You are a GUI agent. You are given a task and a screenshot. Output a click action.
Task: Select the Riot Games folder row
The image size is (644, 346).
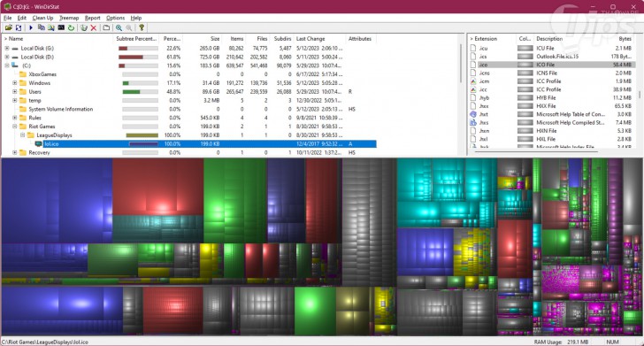coord(189,127)
